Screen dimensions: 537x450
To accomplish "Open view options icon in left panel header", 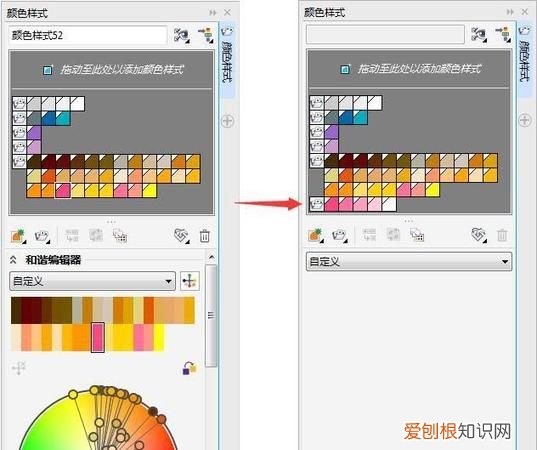I will [182, 35].
